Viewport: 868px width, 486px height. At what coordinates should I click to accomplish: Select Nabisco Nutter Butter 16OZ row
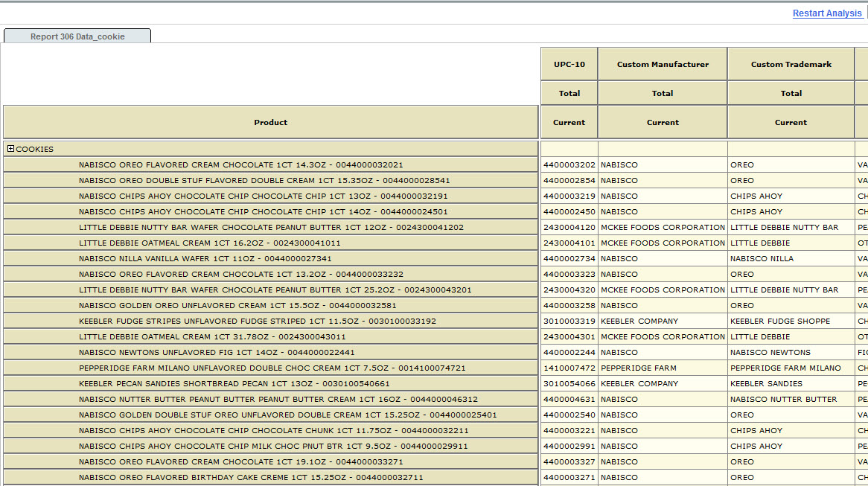[271, 399]
